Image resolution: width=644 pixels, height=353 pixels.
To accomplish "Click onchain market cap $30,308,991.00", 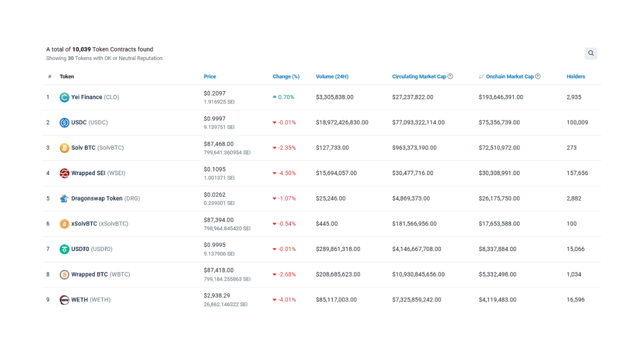I will coord(499,173).
